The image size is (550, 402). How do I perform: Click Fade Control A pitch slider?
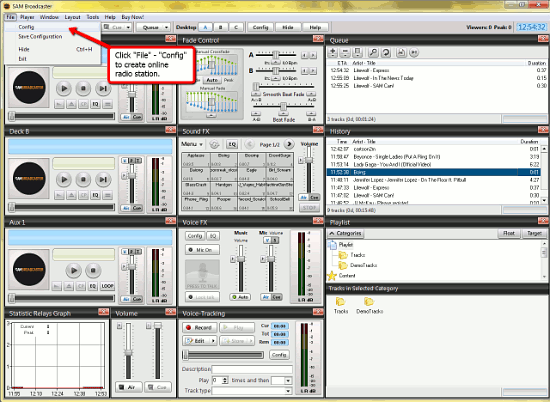pos(276,55)
